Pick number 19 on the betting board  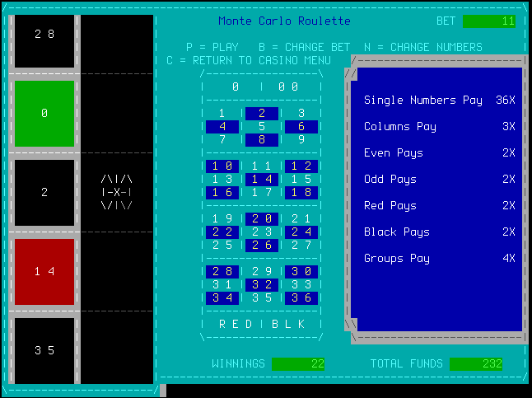coord(222,218)
